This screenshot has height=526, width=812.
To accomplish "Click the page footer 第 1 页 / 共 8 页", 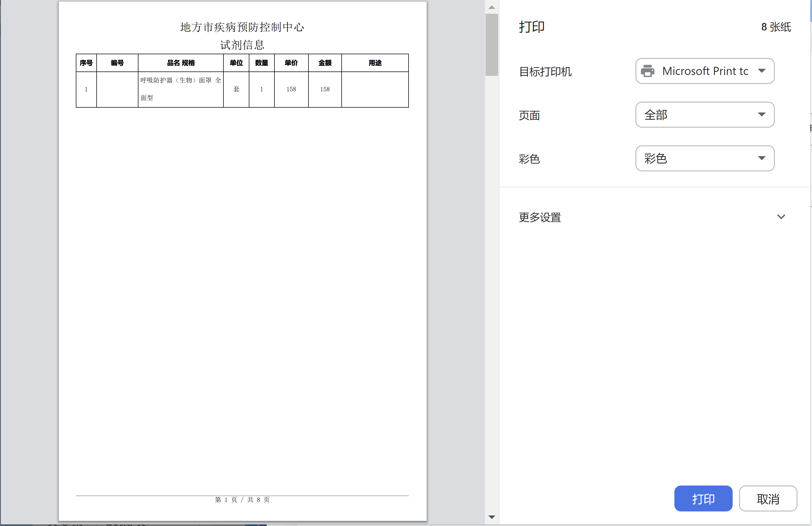I will click(242, 500).
